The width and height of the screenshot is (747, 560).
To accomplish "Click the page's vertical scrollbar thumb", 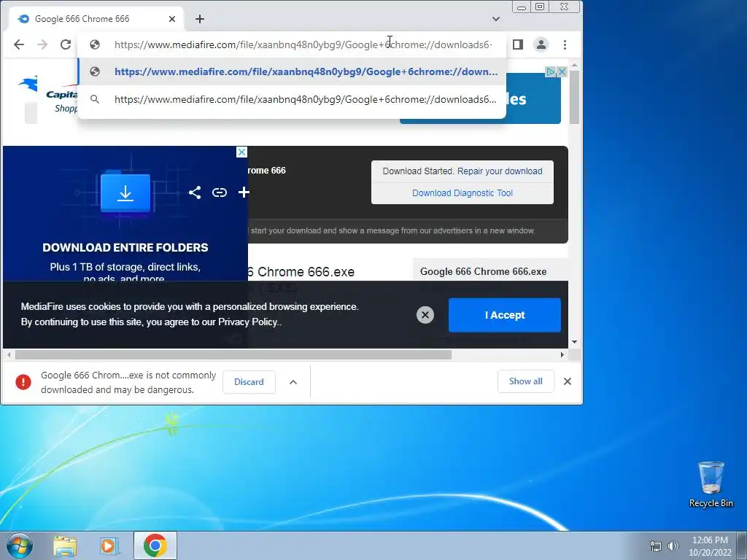I will 575,98.
